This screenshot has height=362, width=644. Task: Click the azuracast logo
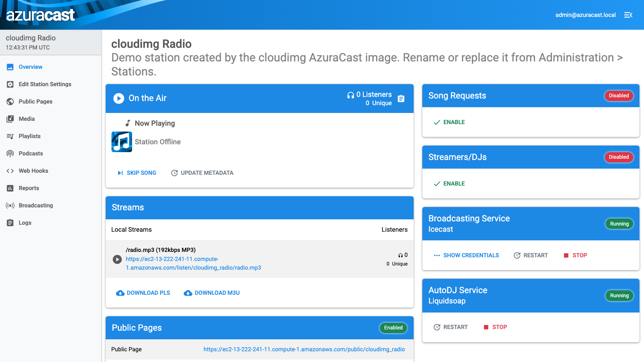[x=40, y=15]
